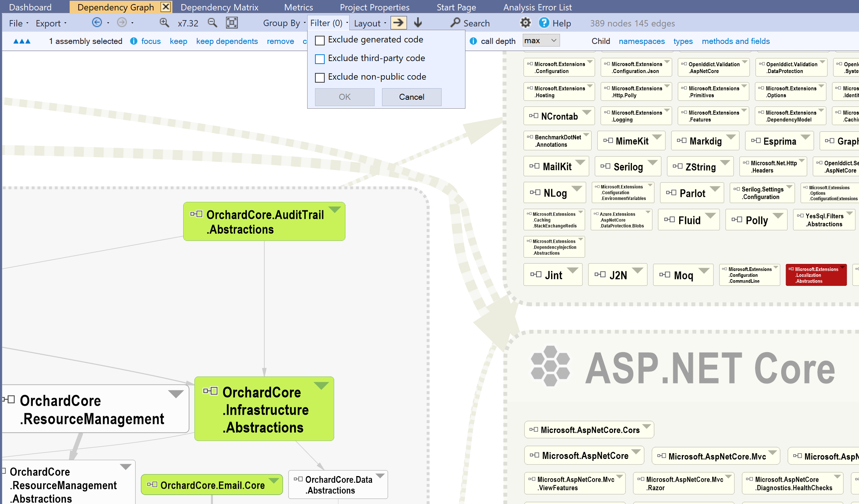Select vertical layout down-arrow icon
The height and width of the screenshot is (504, 859).
(x=418, y=23)
